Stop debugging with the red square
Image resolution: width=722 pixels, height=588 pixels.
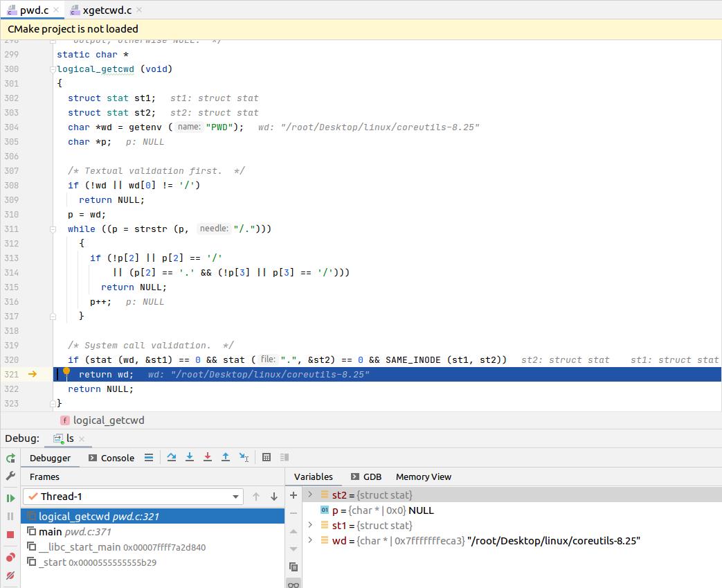click(x=10, y=535)
